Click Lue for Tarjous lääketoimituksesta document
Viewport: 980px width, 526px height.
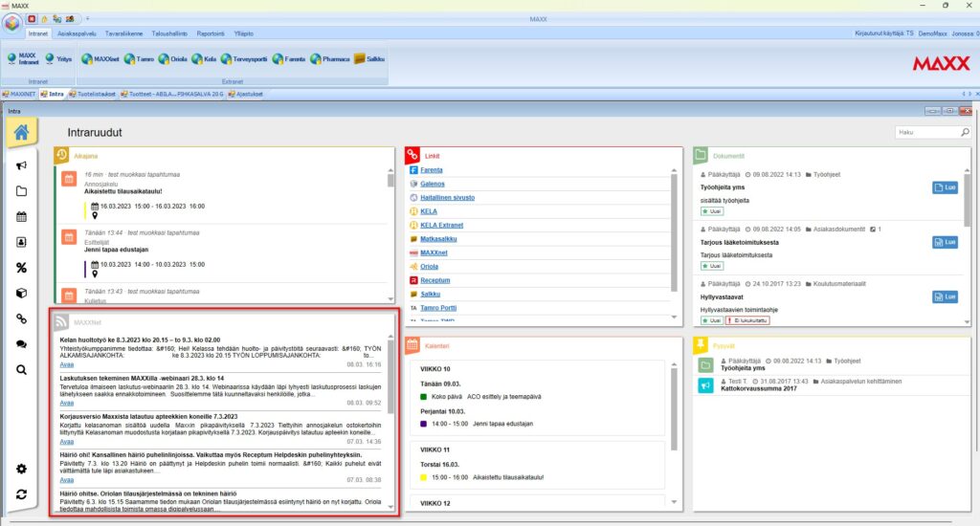coord(945,242)
